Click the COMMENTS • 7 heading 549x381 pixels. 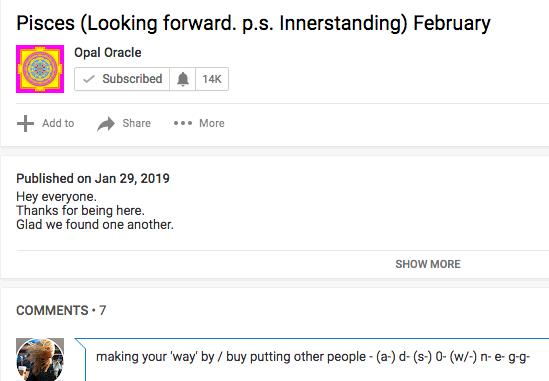coord(61,310)
